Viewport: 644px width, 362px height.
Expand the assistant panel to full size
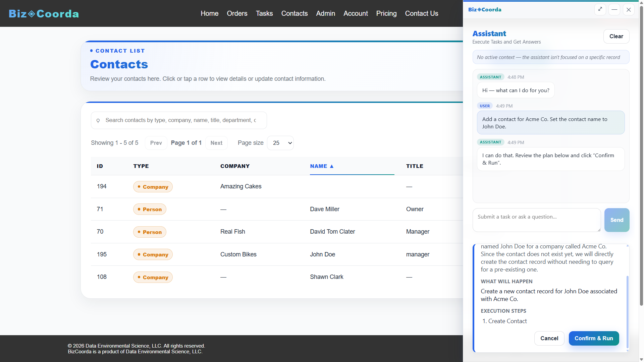click(x=600, y=9)
